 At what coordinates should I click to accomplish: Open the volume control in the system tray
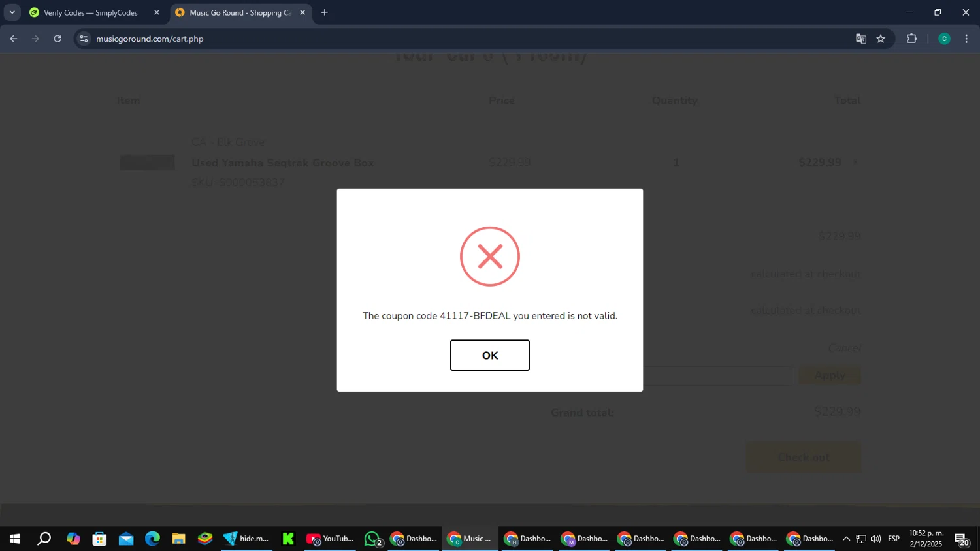click(x=876, y=539)
